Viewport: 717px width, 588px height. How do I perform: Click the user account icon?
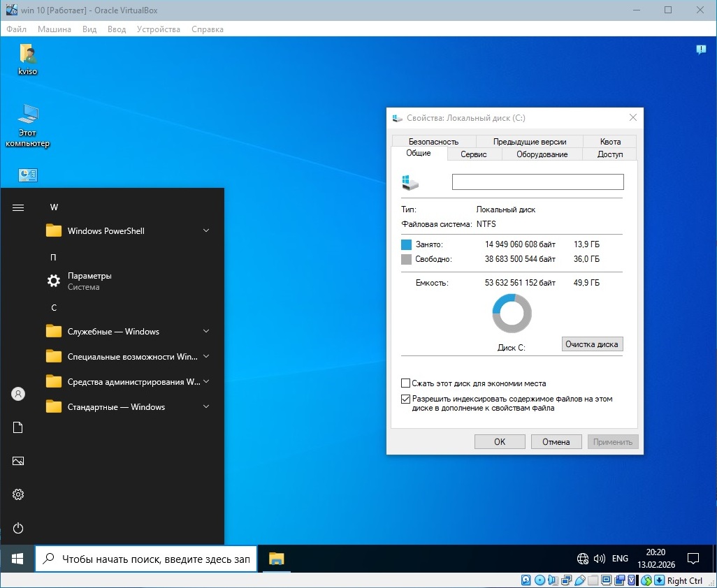tap(18, 394)
